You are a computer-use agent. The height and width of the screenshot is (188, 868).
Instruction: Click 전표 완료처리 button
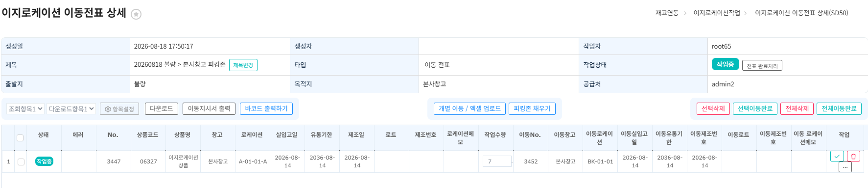762,66
